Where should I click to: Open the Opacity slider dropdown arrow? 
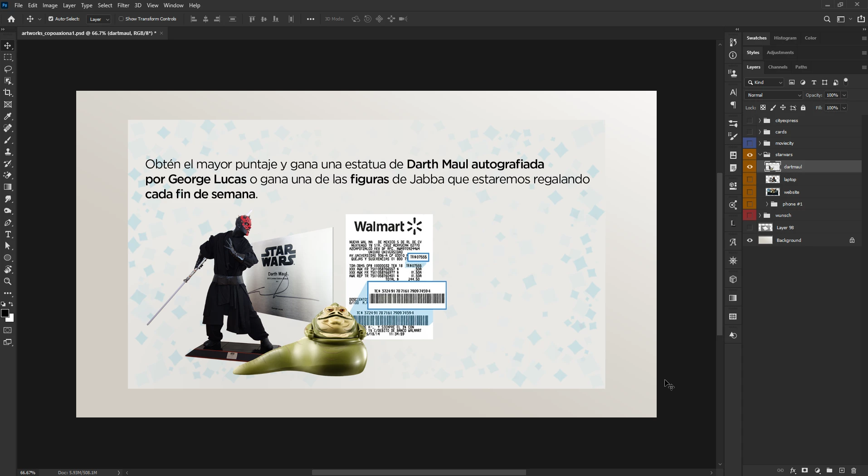coord(844,95)
